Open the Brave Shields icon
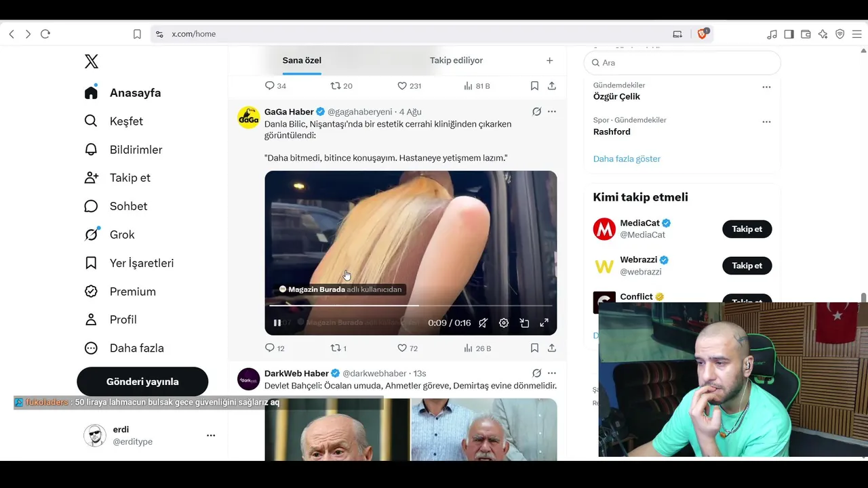 703,33
